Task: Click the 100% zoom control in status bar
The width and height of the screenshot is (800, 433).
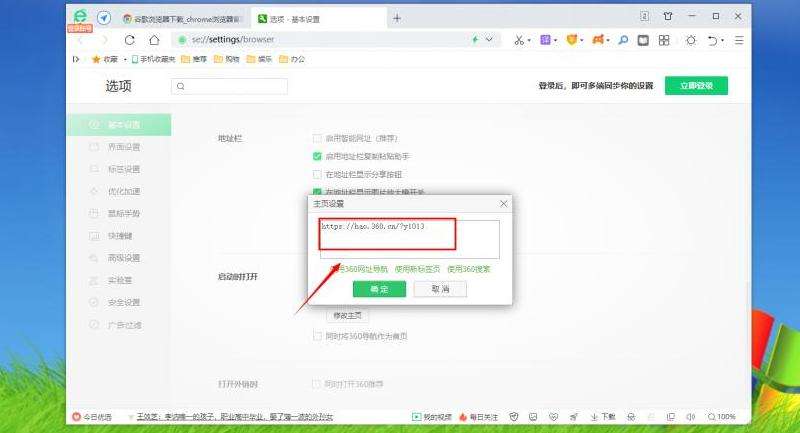Action: click(721, 417)
